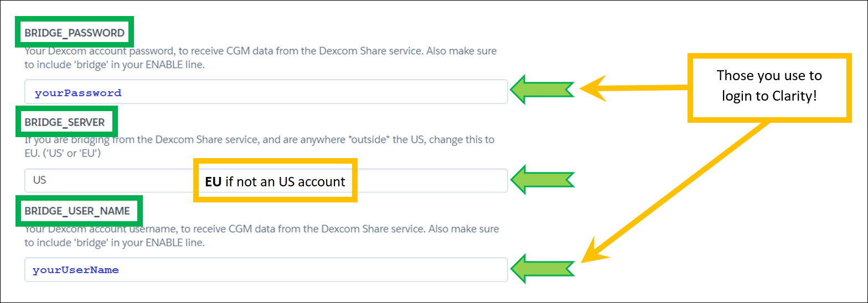This screenshot has width=868, height=303.
Task: Click the yourUserName placeholder text
Action: (x=76, y=270)
